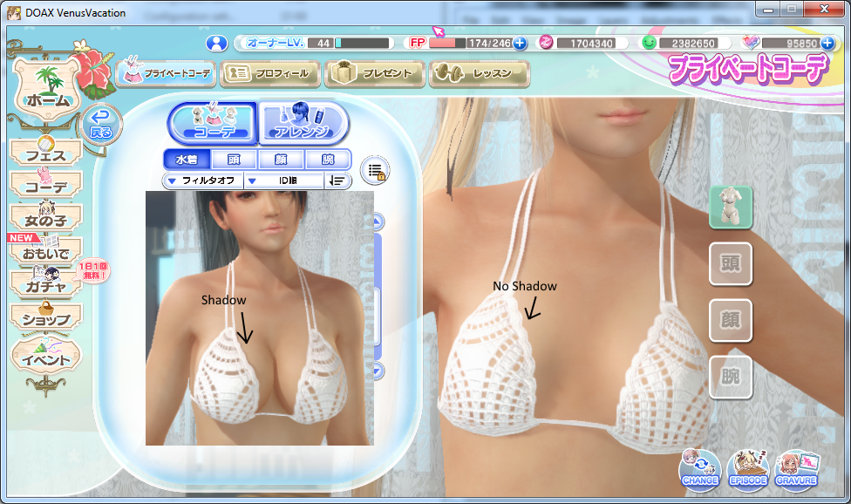The height and width of the screenshot is (504, 851).
Task: Click the list scroll down arrow
Action: (x=378, y=371)
